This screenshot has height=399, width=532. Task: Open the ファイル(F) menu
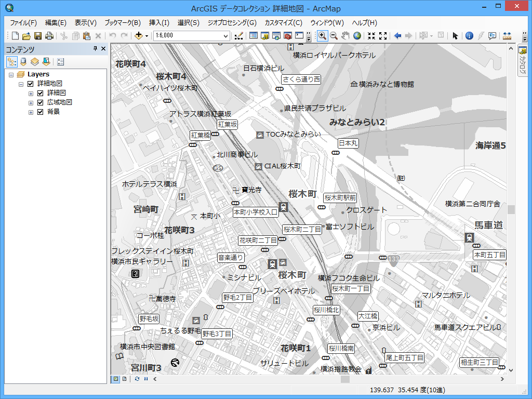click(23, 23)
